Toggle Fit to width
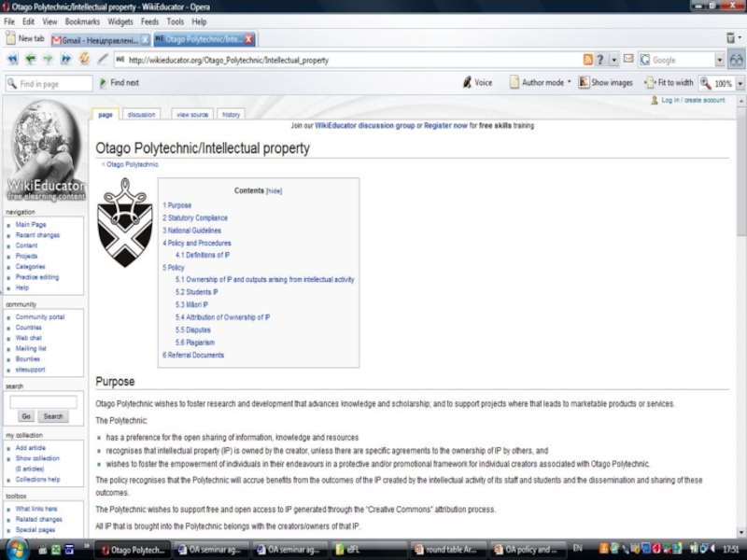This screenshot has height=560, width=747. point(669,82)
